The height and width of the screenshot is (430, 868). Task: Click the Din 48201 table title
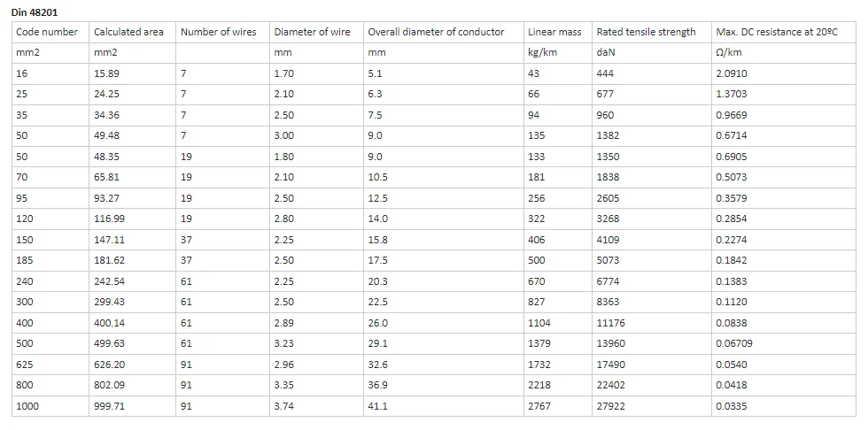[x=35, y=12]
